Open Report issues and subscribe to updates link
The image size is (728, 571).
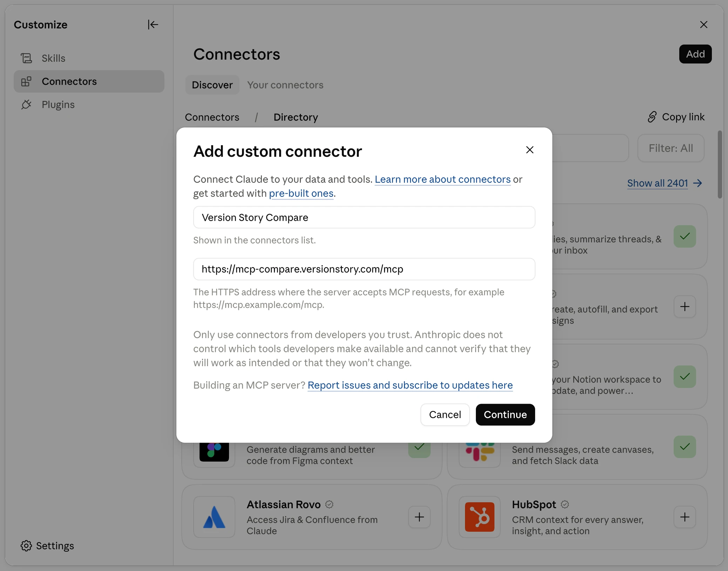tap(410, 385)
